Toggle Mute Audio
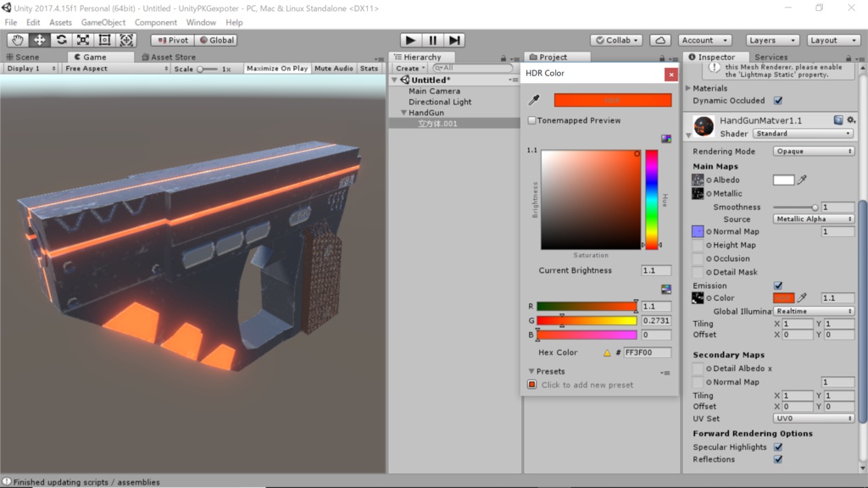Screen dimensions: 868x488 (333, 69)
